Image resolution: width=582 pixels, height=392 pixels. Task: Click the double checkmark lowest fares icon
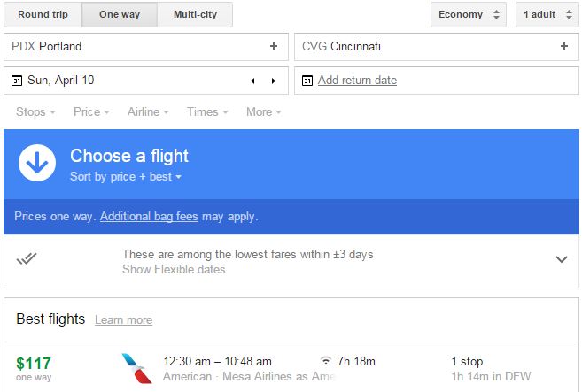click(x=27, y=258)
